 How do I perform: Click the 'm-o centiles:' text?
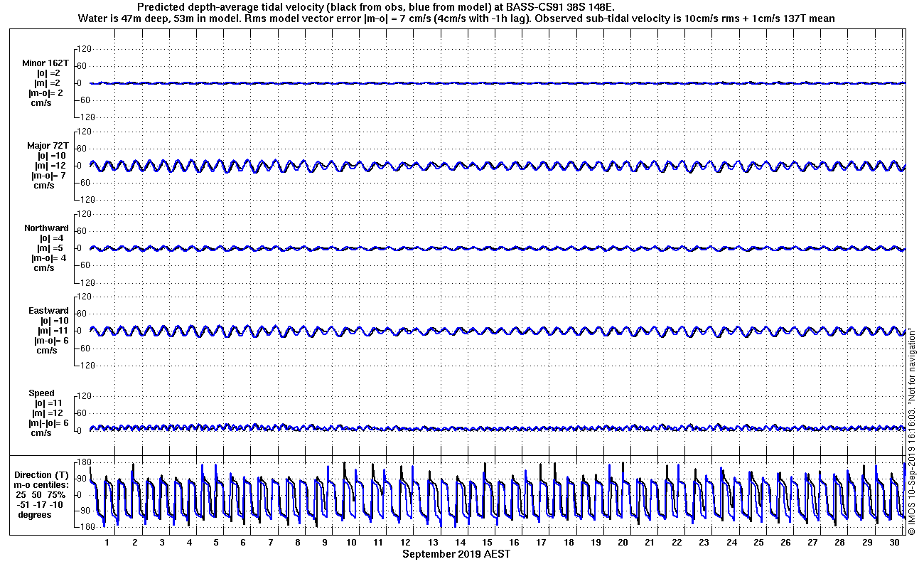pyautogui.click(x=41, y=485)
